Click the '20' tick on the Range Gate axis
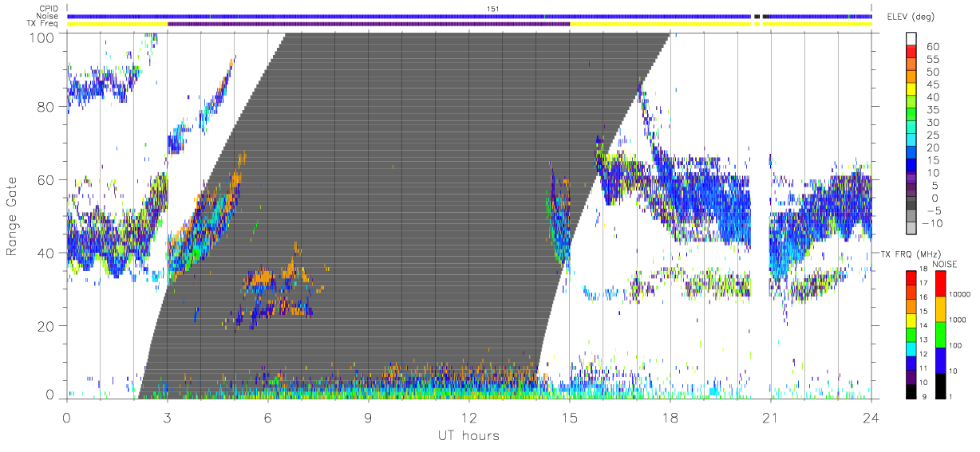 click(47, 326)
